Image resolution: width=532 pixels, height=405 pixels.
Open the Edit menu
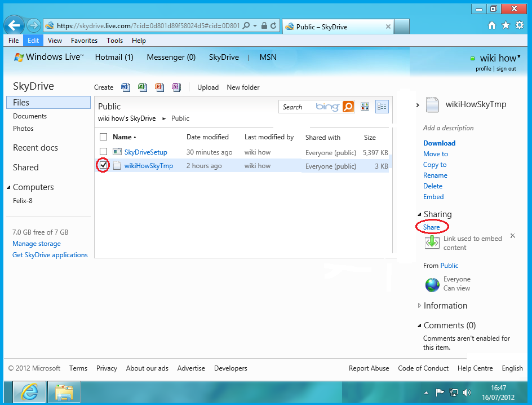coord(33,41)
